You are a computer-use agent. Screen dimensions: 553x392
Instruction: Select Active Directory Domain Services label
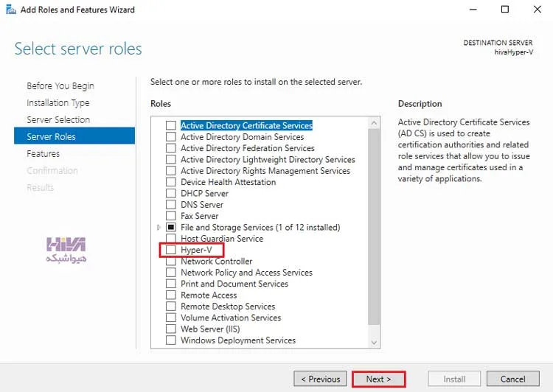click(243, 137)
